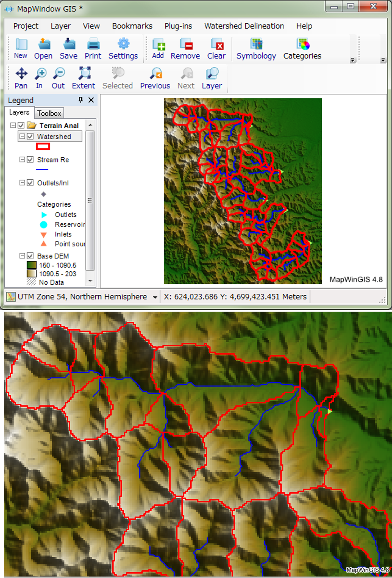Toggle the Outlets/Inlets layer checkbox

tap(30, 182)
